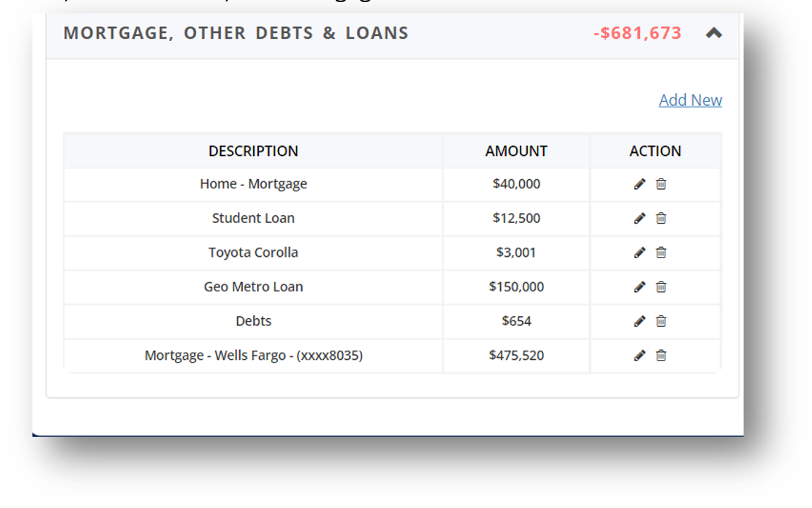Click the Amount column header
The width and height of the screenshot is (812, 508).
pos(516,151)
